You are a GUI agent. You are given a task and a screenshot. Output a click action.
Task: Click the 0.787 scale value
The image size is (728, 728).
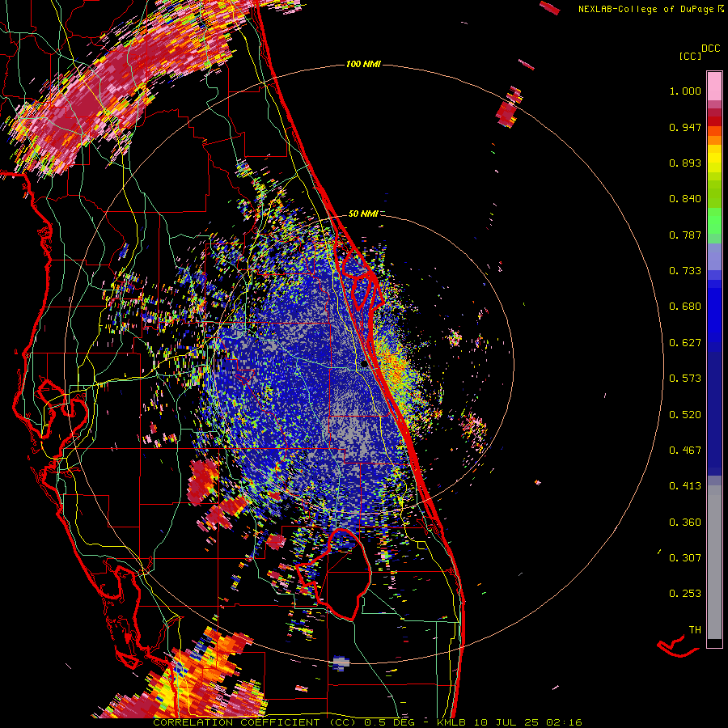point(685,235)
